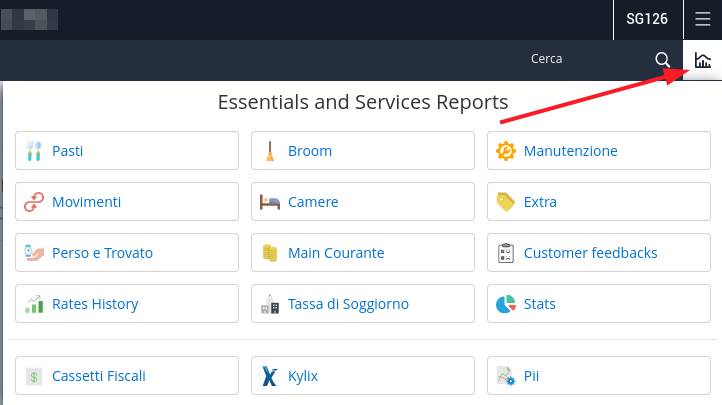This screenshot has height=405, width=722.
Task: Click the Pasti cutlery icon
Action: click(34, 151)
